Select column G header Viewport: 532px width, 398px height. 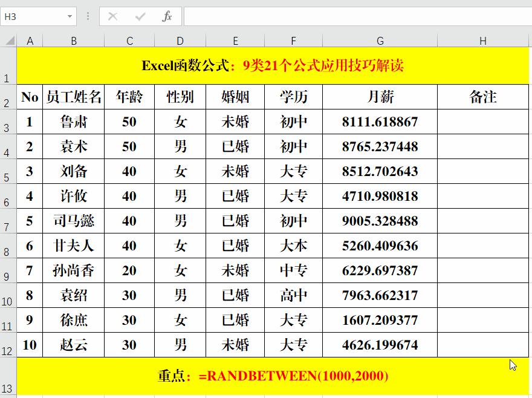point(380,41)
